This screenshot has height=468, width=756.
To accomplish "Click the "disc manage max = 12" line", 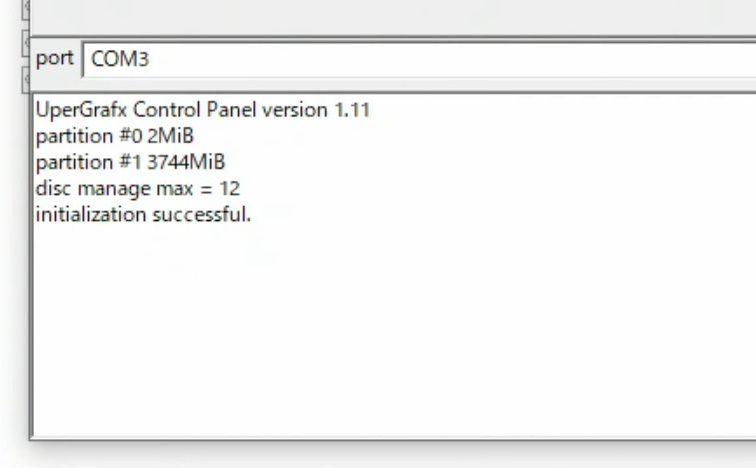I will coord(137,188).
